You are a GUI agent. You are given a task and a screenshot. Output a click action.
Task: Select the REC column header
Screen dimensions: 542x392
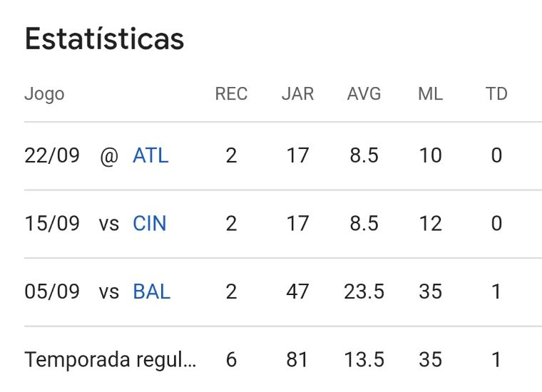coord(231,94)
